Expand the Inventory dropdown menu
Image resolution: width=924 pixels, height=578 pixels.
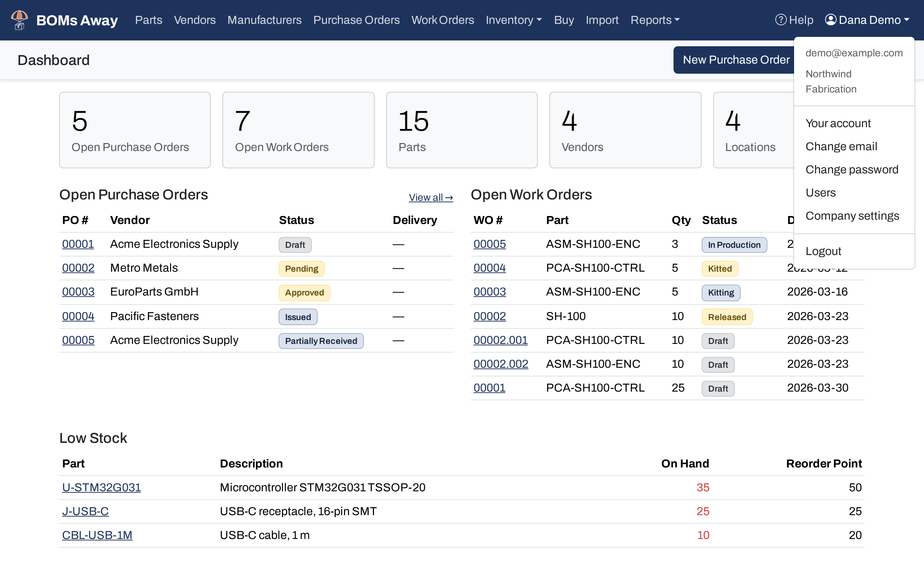point(514,20)
